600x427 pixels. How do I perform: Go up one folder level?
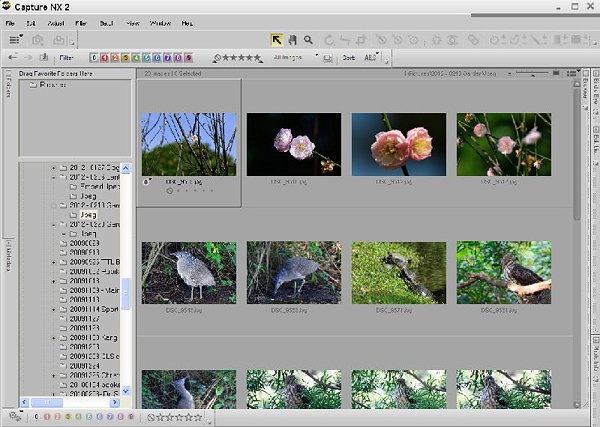point(44,57)
